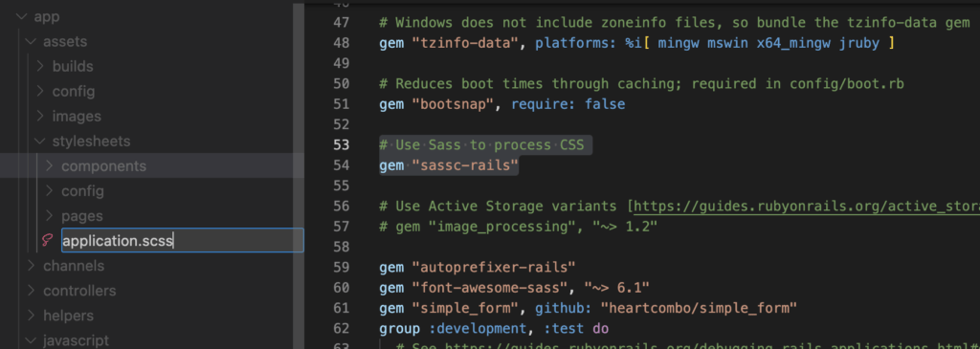The width and height of the screenshot is (980, 349).
Task: Select the assets folder label
Action: (65, 42)
